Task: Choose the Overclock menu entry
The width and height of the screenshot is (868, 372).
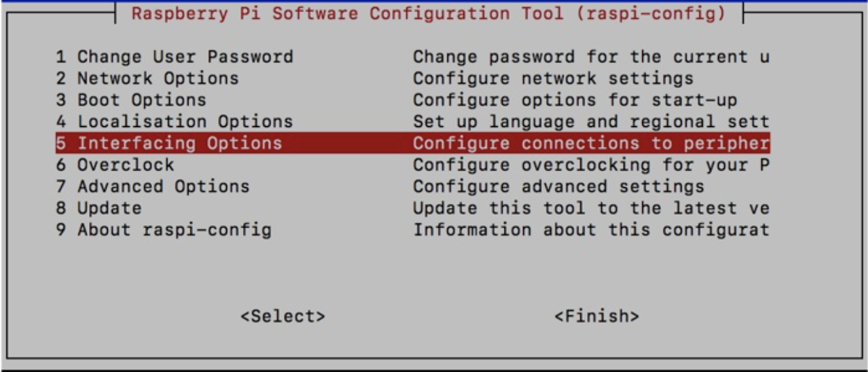Action: coord(115,165)
